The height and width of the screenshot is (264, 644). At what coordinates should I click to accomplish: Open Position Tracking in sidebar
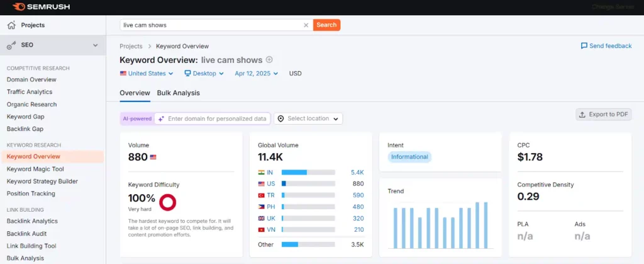click(x=31, y=193)
